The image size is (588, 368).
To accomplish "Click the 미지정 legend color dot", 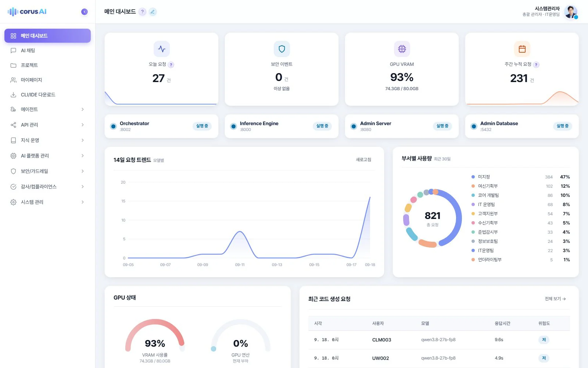I will pos(473,177).
